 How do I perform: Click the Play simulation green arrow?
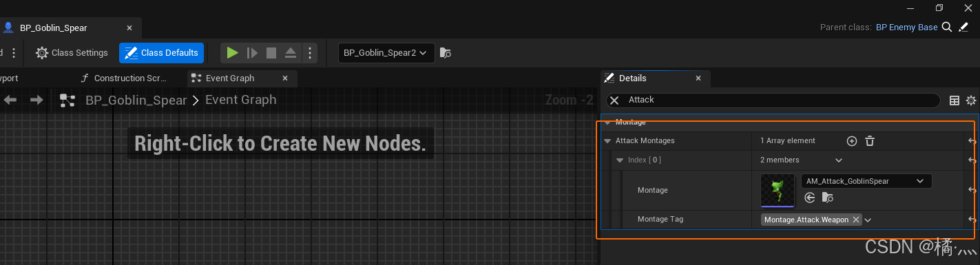tap(232, 53)
